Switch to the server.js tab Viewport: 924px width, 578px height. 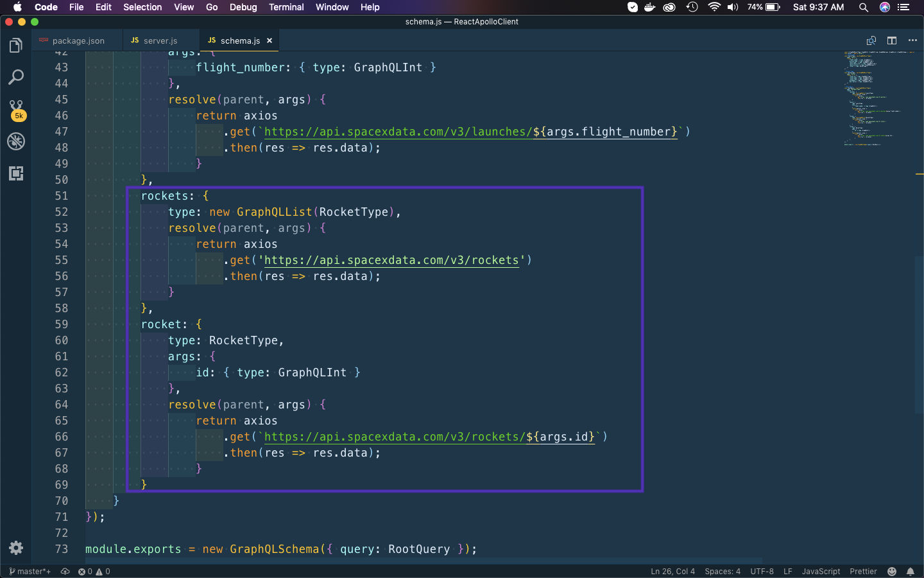[160, 40]
